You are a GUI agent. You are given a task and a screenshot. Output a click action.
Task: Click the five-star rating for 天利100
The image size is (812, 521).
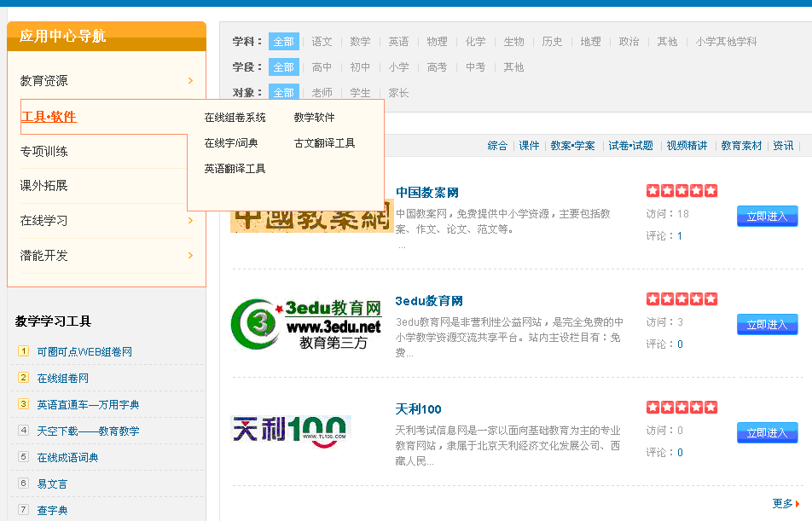[681, 408]
